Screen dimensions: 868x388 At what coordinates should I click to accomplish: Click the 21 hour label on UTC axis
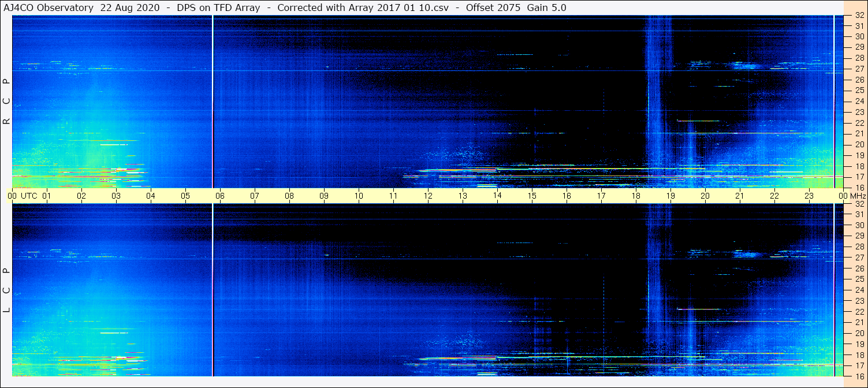click(740, 196)
